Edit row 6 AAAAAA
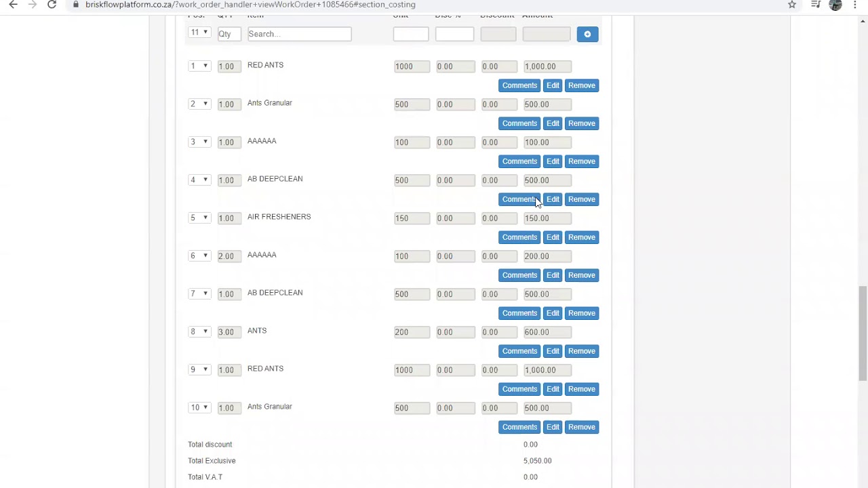The height and width of the screenshot is (488, 868). coord(553,275)
